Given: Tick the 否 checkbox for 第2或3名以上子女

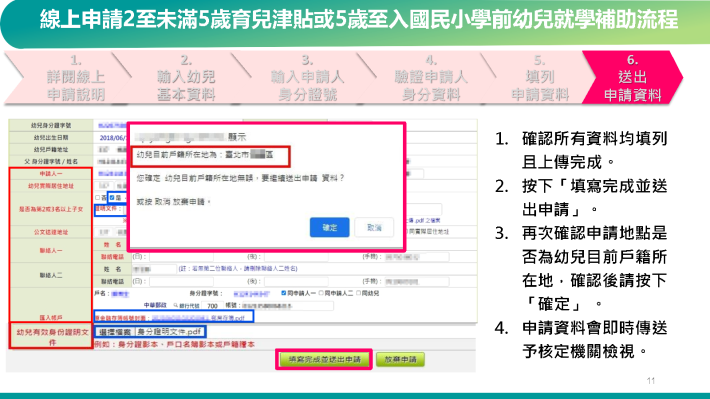Looking at the screenshot, I should pos(98,198).
